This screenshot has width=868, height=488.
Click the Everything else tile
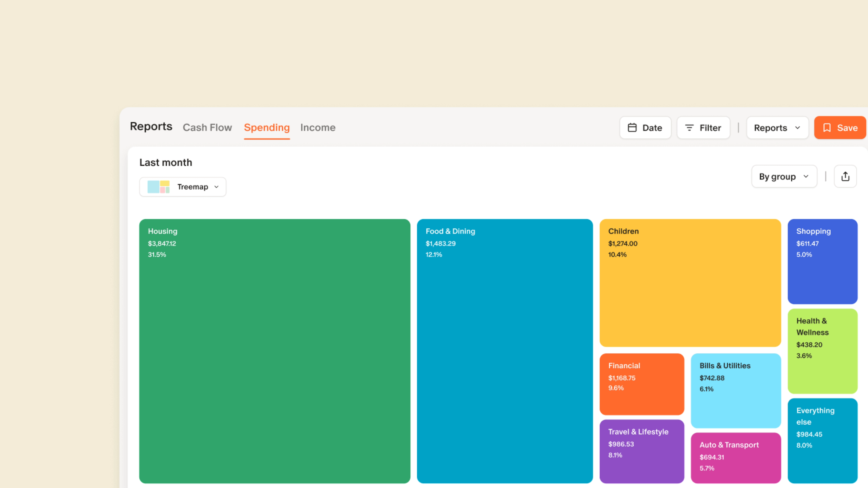coord(822,441)
